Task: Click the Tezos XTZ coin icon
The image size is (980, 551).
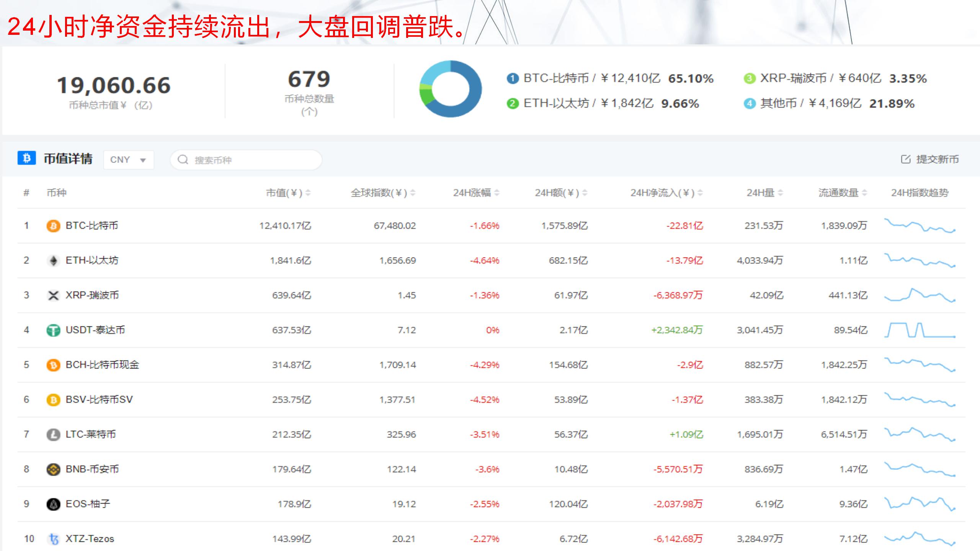Action: 53,539
